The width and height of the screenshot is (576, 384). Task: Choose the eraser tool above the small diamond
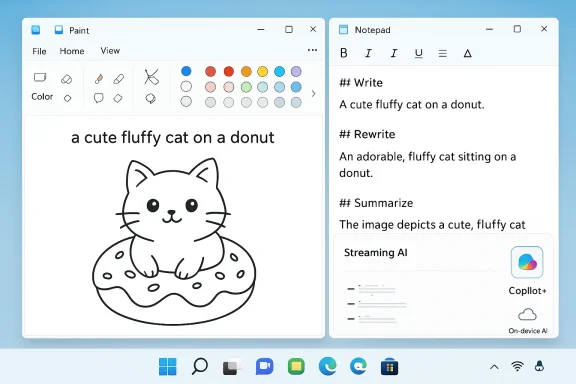(x=66, y=79)
